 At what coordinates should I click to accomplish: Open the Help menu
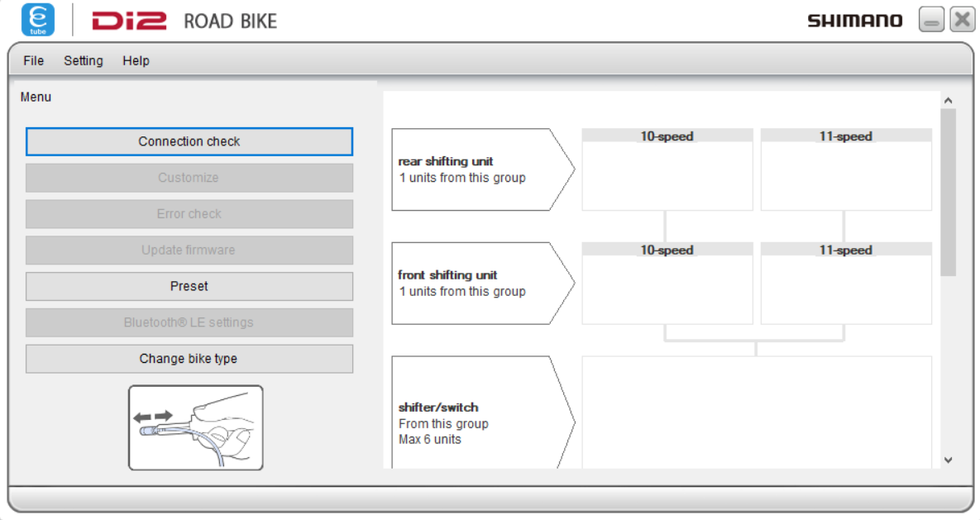pos(136,60)
